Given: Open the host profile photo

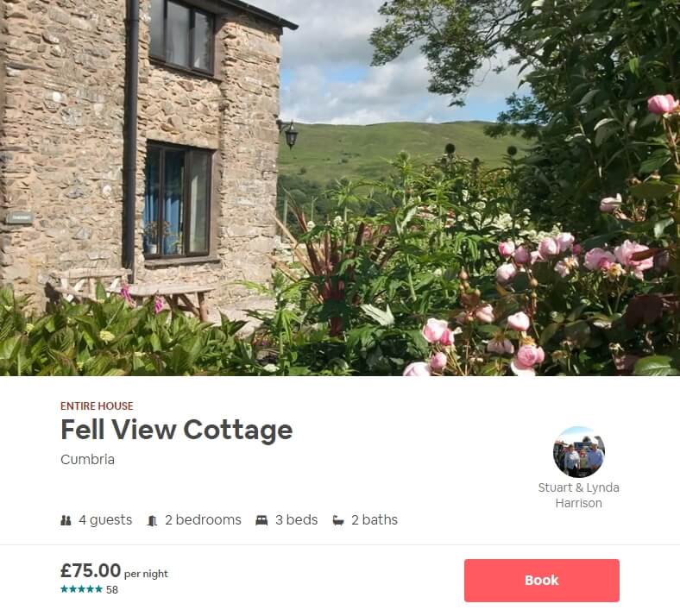Looking at the screenshot, I should click(578, 452).
